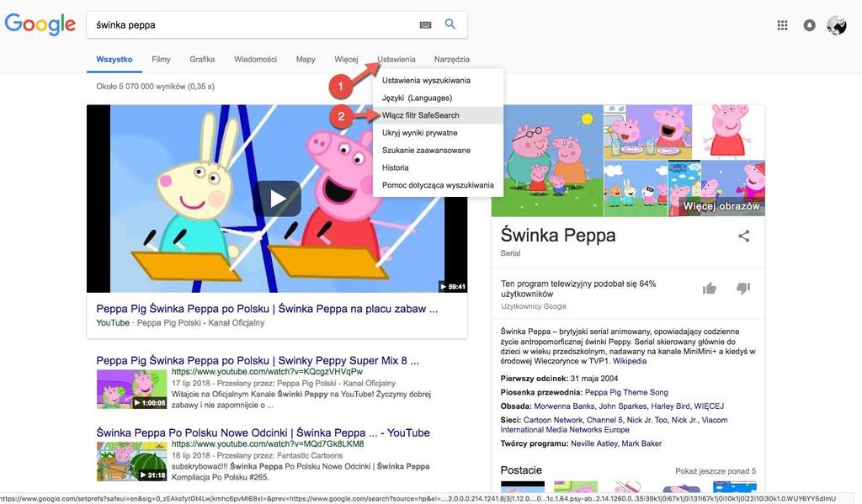Open the Google apps grid icon
Screen dimensions: 862x504
point(782,24)
